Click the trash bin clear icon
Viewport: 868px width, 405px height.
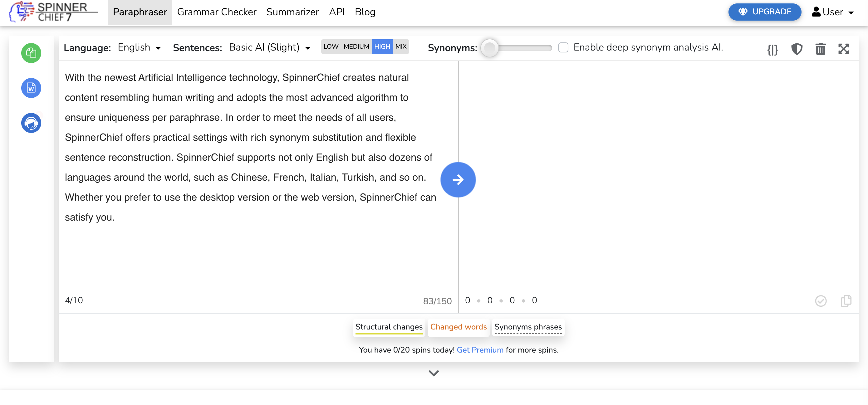(x=820, y=49)
